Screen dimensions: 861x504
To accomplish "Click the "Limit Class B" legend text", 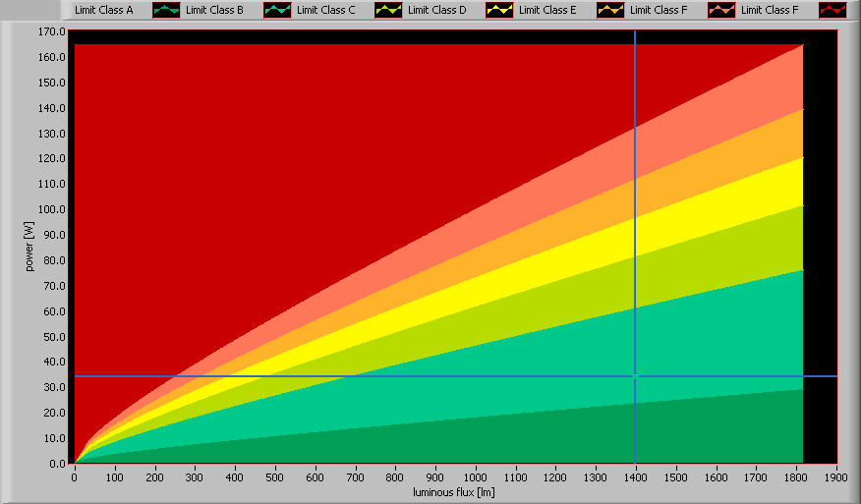I will pyautogui.click(x=214, y=10).
